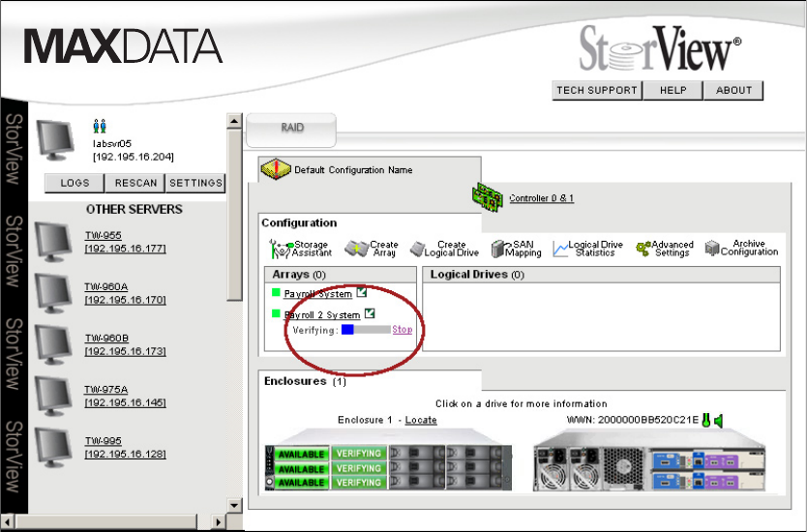
Task: Click the TW-960B server monitor icon
Action: [x=53, y=344]
